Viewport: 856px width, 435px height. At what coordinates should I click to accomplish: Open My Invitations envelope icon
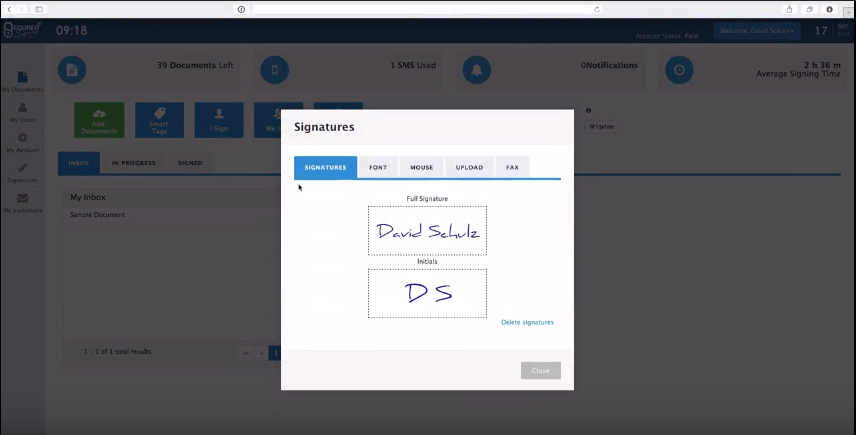click(x=22, y=198)
